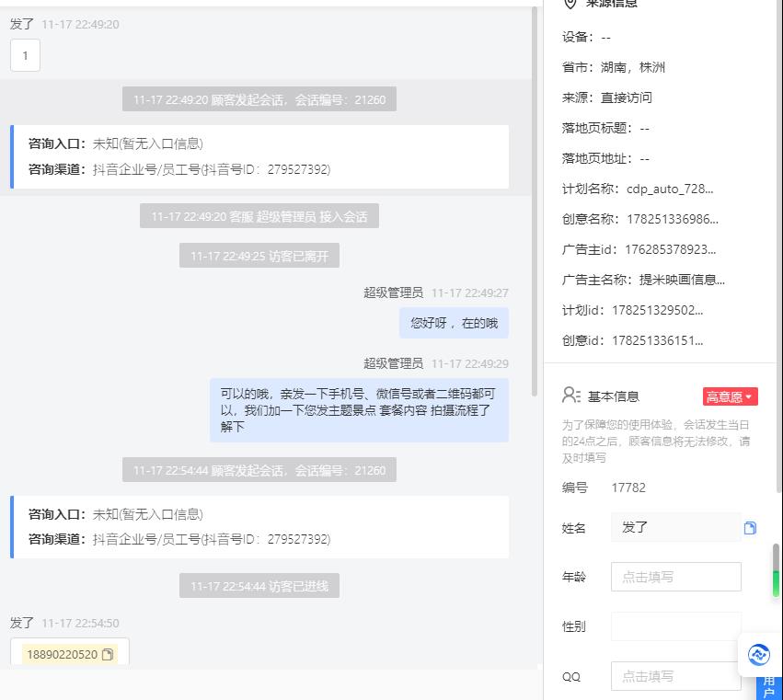Screen dimensions: 783x700
Task: Click 计划名称 value cdp_auto_728...
Action: tap(670, 189)
